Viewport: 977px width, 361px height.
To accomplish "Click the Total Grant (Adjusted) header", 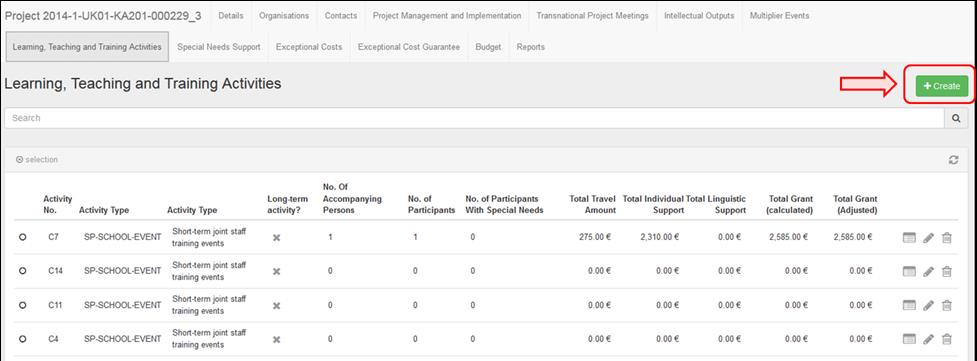I will pyautogui.click(x=855, y=205).
